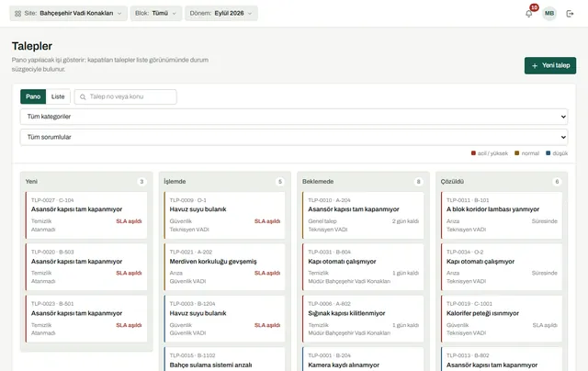Open card TLP-0013 · B-802
The width and height of the screenshot is (588, 371).
[502, 359]
